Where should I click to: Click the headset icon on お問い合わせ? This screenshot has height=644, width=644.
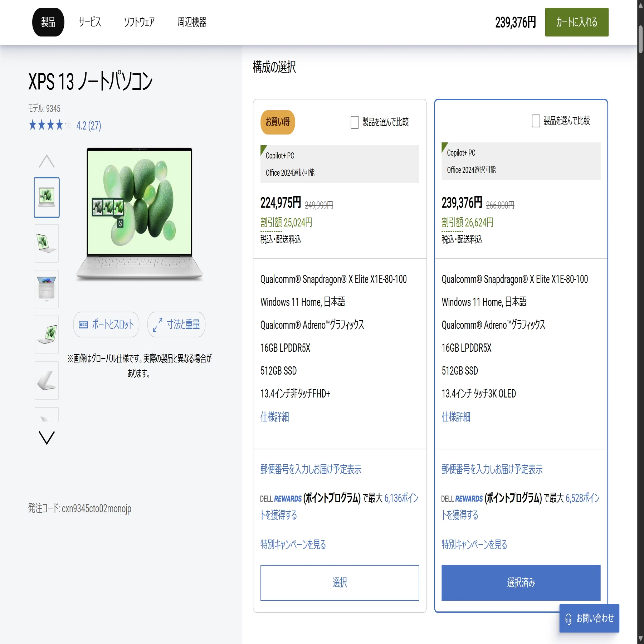(x=568, y=619)
